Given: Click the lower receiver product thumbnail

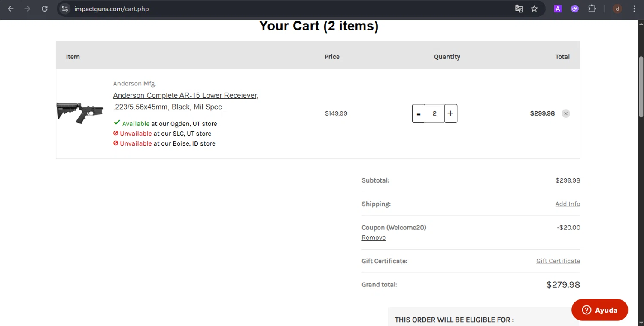Looking at the screenshot, I should (80, 113).
